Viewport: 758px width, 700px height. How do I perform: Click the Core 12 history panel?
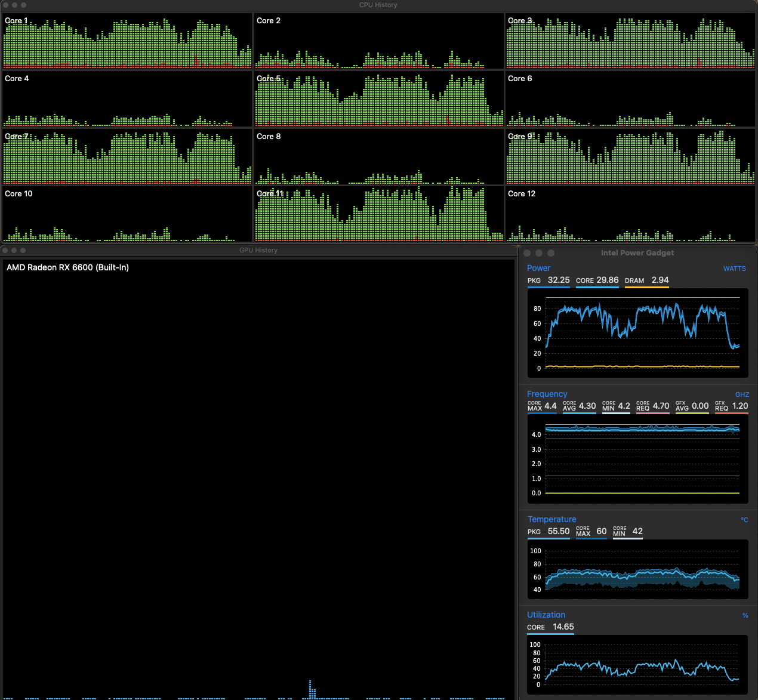pyautogui.click(x=630, y=214)
